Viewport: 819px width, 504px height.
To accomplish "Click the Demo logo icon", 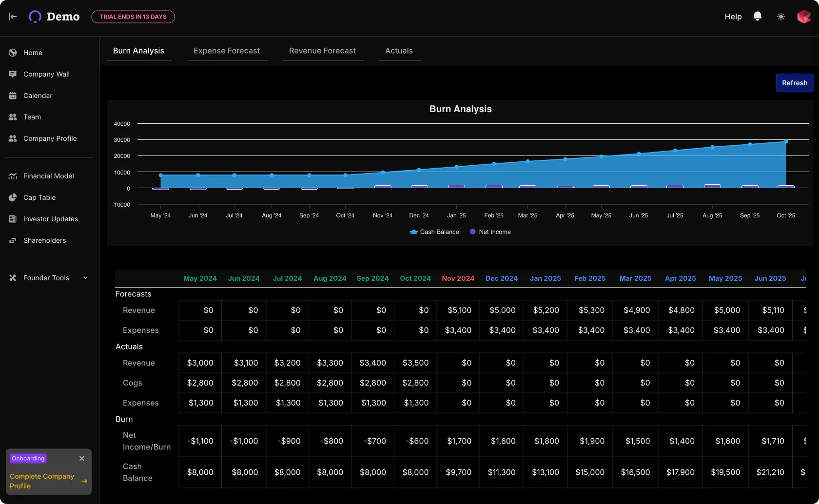I will click(35, 17).
